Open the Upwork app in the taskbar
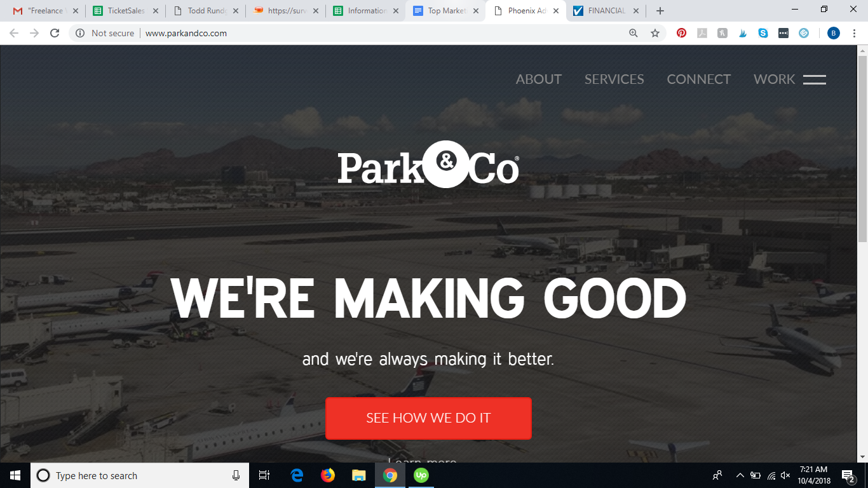Image resolution: width=868 pixels, height=488 pixels. (x=421, y=475)
